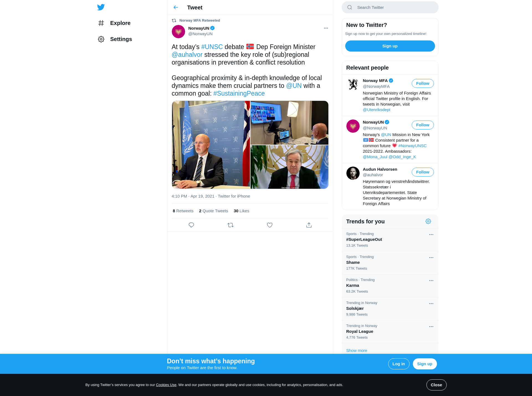Open more options on the tweet
The image size is (532, 396).
[x=326, y=28]
